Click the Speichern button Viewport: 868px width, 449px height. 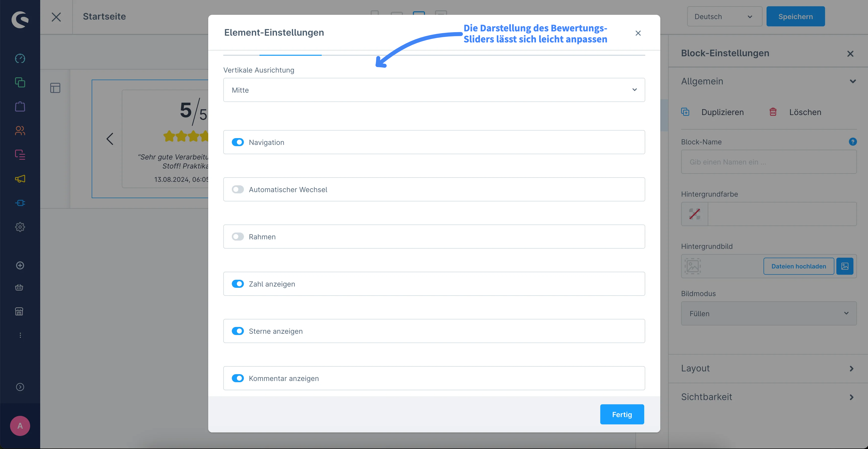tap(796, 17)
